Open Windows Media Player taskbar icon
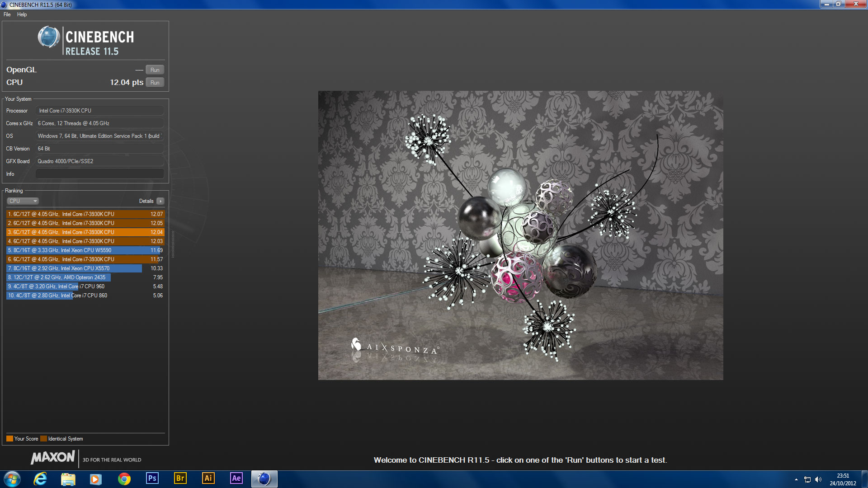The image size is (868, 488). coord(96,479)
